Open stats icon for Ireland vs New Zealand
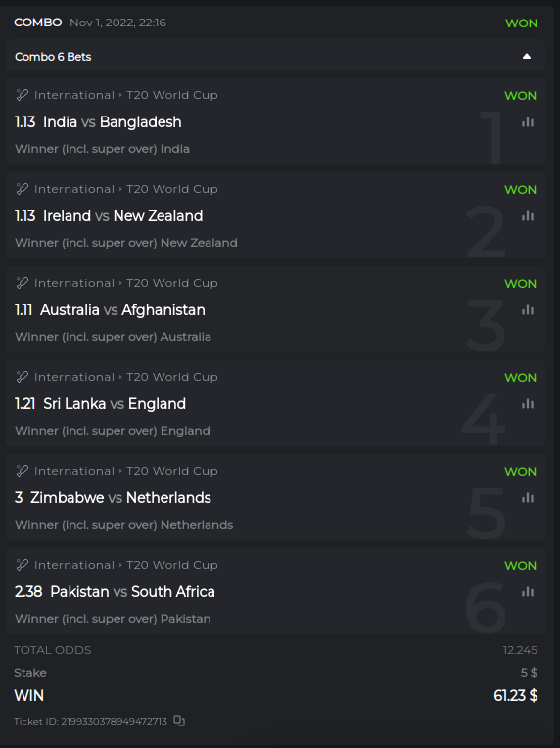The image size is (560, 748). point(528,216)
